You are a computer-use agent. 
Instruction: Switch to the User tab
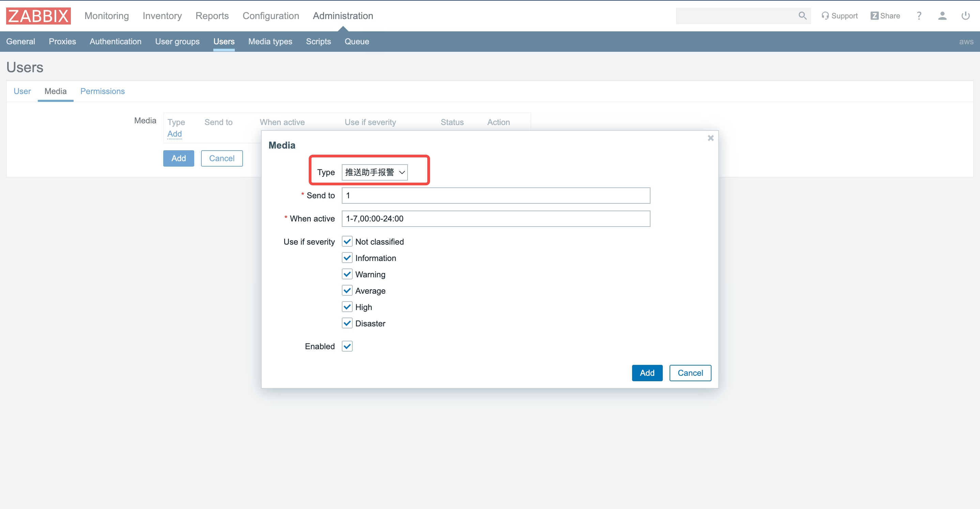pos(22,91)
